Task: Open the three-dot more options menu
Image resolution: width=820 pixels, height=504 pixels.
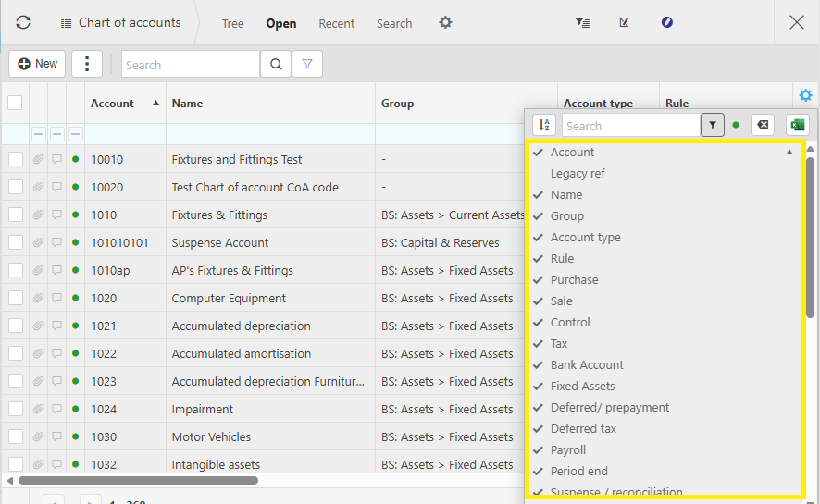Action: pyautogui.click(x=87, y=64)
